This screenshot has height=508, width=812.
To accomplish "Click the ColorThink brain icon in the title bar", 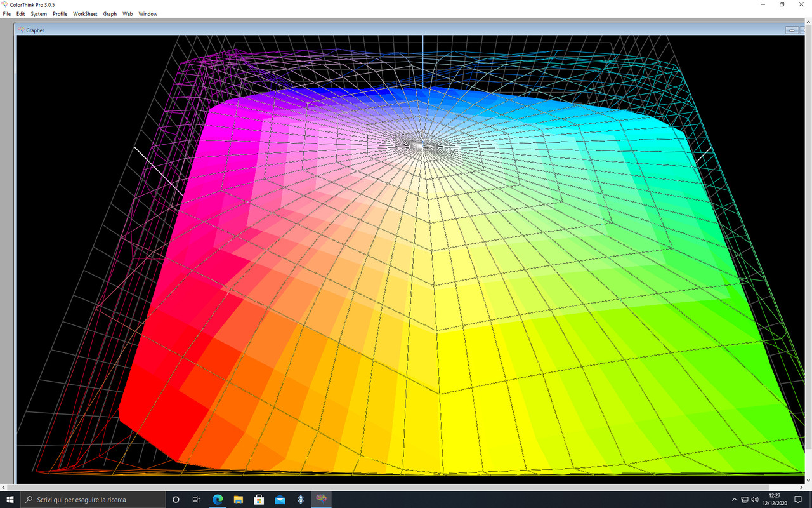I will pos(5,4).
